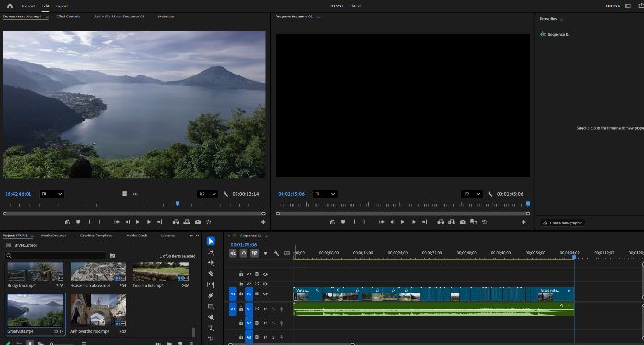Toggle snap in timeline button

pos(244,253)
